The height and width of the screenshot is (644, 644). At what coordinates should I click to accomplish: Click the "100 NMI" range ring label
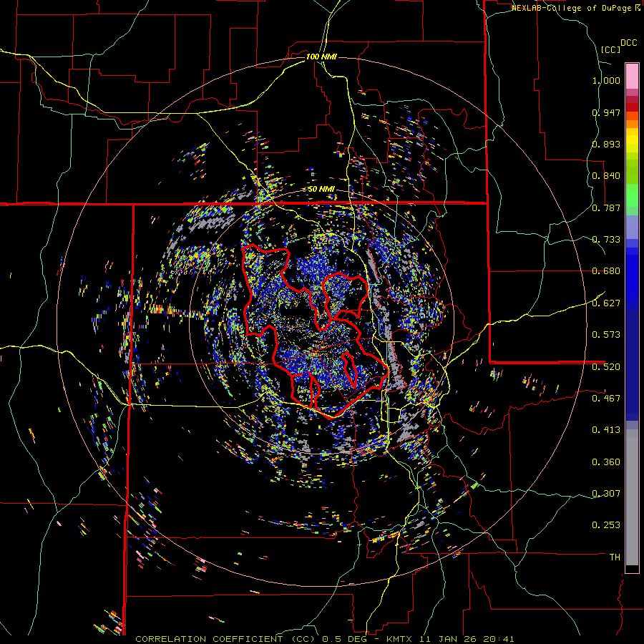click(321, 57)
